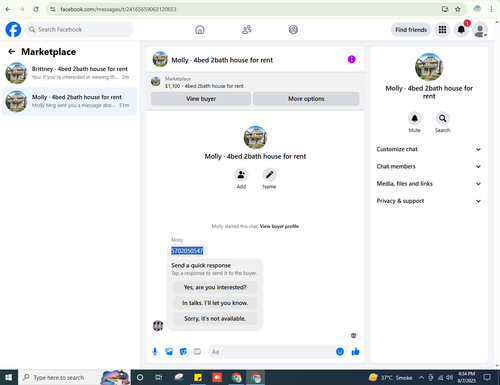Click the More options button
This screenshot has width=500, height=385.
[306, 99]
